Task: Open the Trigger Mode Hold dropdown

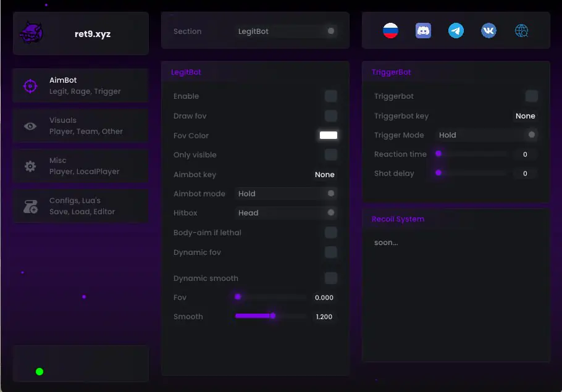Action: [487, 135]
